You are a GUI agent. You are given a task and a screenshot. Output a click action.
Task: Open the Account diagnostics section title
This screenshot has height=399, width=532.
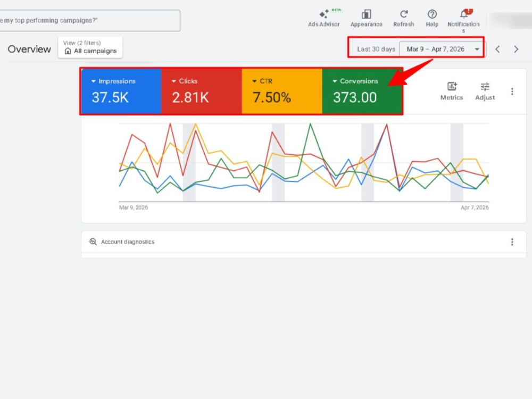[x=128, y=242]
